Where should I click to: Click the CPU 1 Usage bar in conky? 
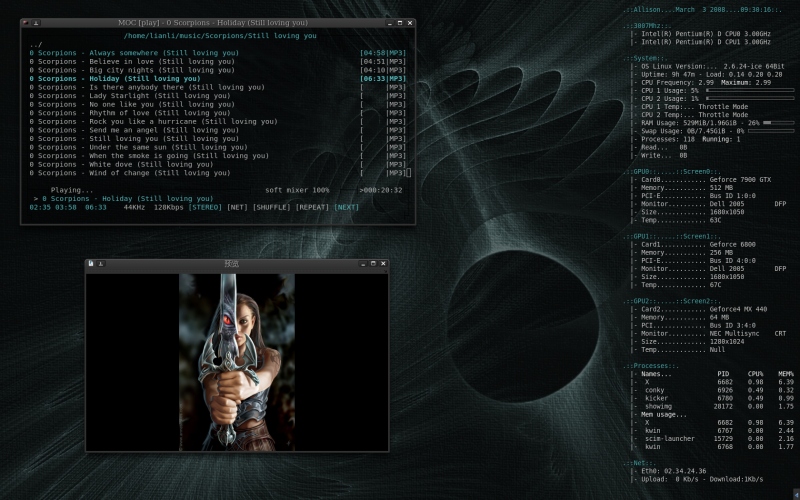[750, 90]
